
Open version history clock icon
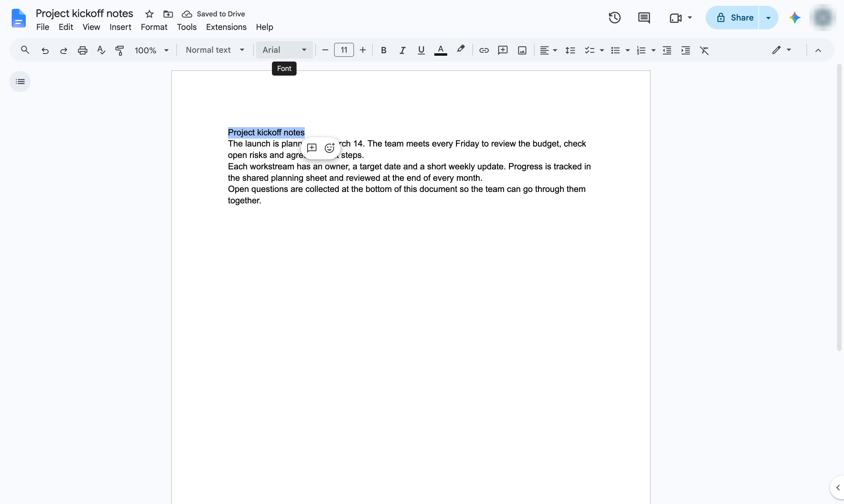tap(615, 18)
